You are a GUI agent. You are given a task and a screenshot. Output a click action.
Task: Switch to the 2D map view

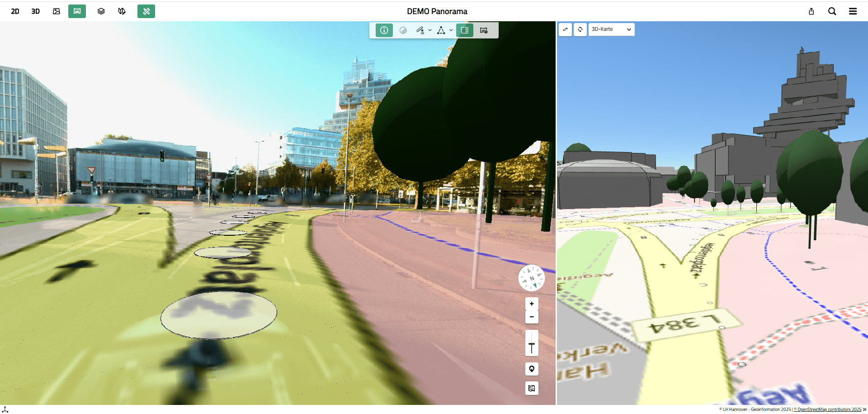[x=15, y=11]
